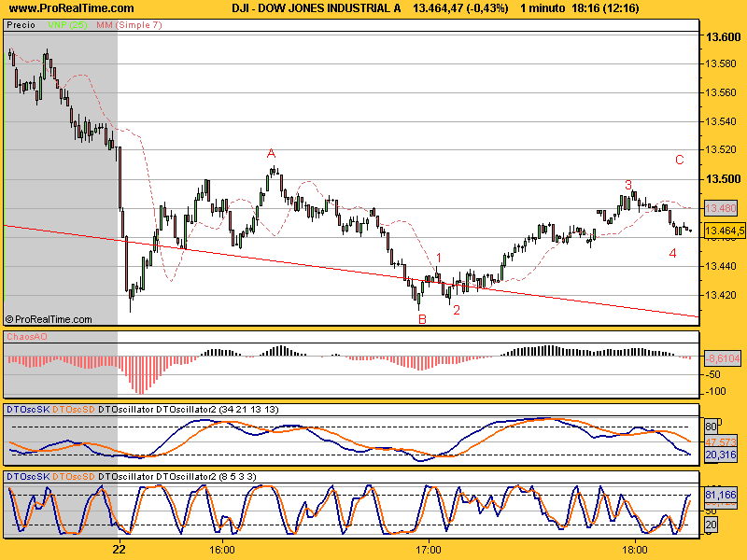Click the 13.464,5 current price tag

tap(725, 231)
